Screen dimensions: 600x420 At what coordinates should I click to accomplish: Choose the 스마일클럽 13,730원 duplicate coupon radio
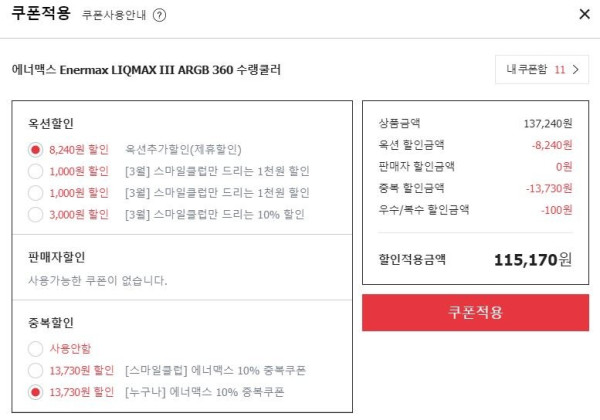click(35, 370)
